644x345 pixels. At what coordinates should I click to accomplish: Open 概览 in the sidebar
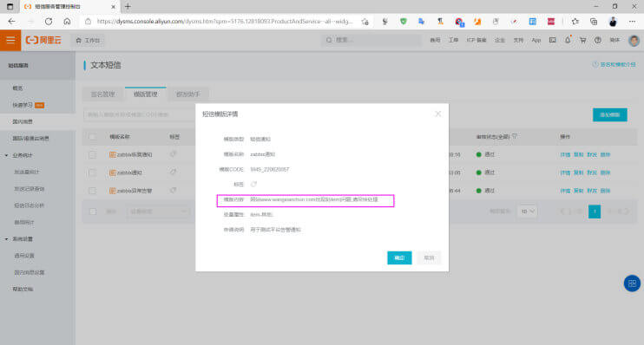click(17, 88)
